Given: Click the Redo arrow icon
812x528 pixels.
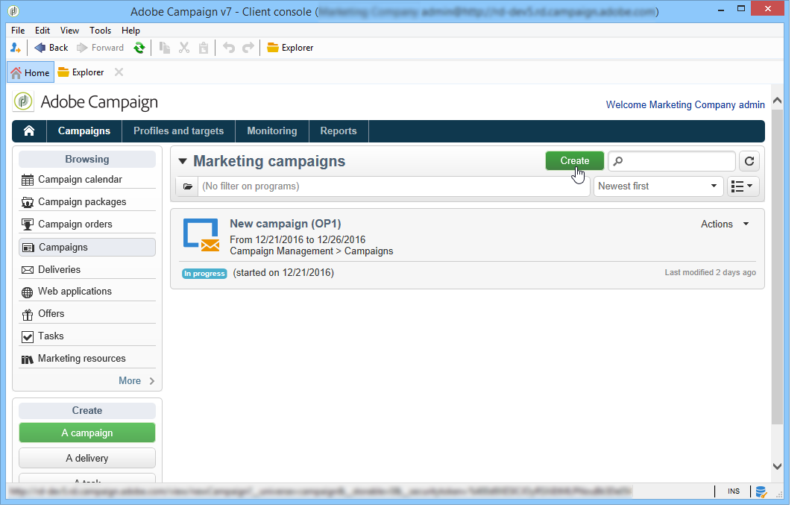Looking at the screenshot, I should coord(248,48).
